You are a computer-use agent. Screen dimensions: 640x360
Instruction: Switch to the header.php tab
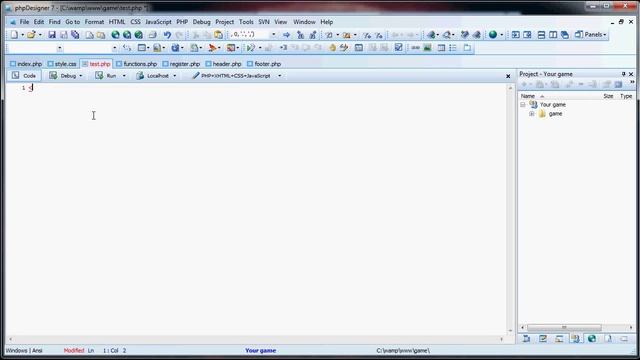coord(224,64)
